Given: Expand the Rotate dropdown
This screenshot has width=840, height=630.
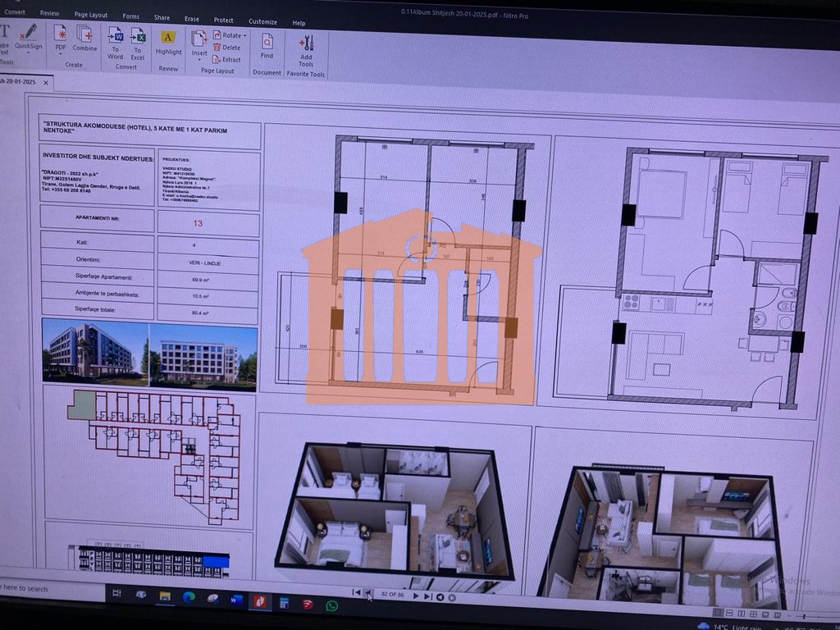Looking at the screenshot, I should point(245,35).
